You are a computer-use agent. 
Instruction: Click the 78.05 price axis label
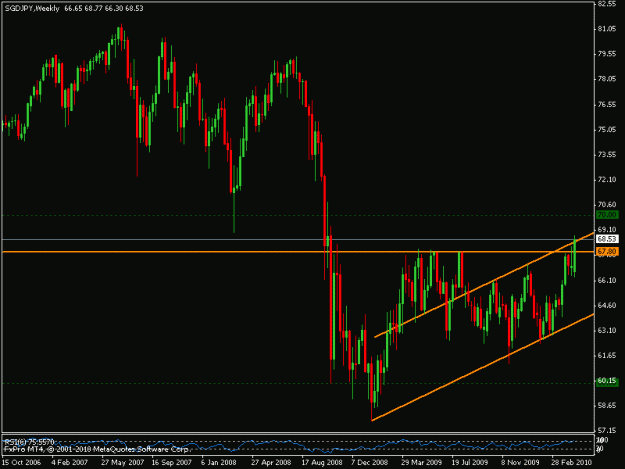point(607,79)
